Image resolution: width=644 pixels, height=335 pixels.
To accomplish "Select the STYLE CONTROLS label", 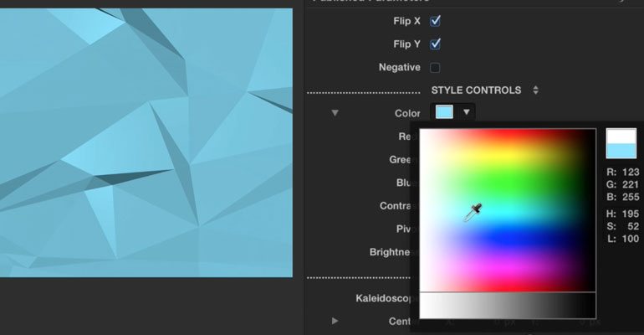I will [476, 90].
